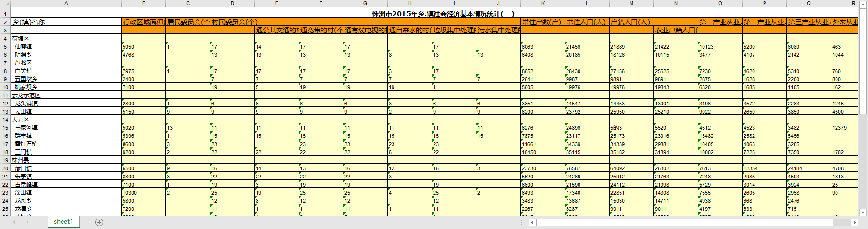This screenshot has width=868, height=229.
Task: Open the sheet1 tab
Action: [63, 222]
